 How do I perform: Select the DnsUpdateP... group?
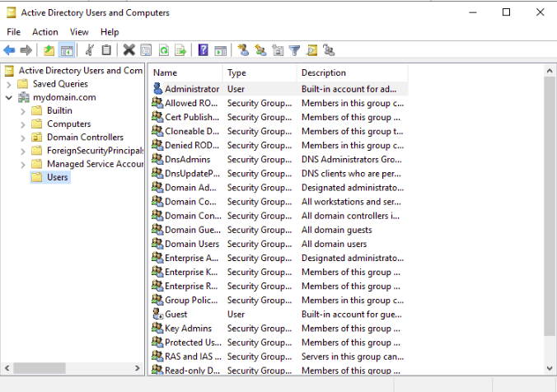point(279,173)
